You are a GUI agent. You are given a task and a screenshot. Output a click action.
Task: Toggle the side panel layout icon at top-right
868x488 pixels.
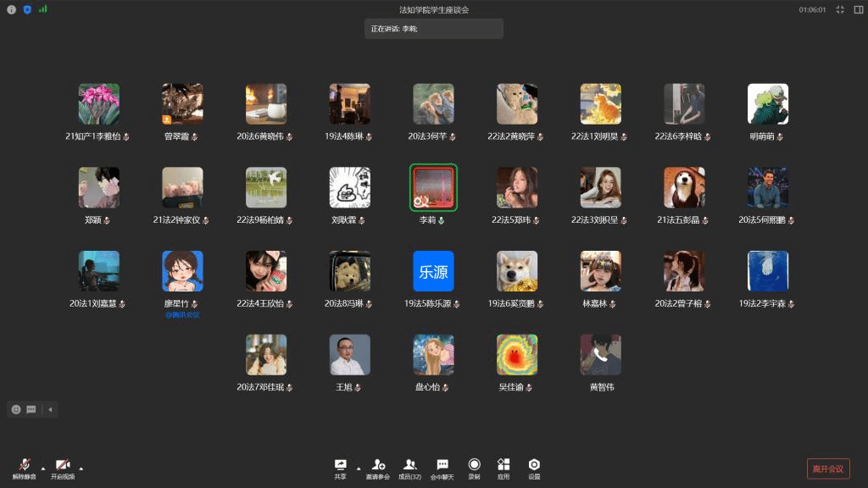click(858, 9)
